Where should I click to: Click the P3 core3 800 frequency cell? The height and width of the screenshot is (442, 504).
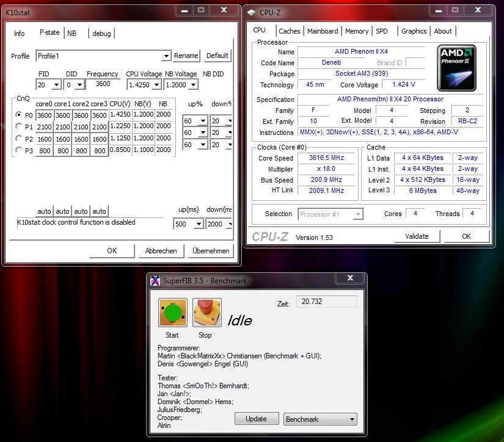[100, 151]
